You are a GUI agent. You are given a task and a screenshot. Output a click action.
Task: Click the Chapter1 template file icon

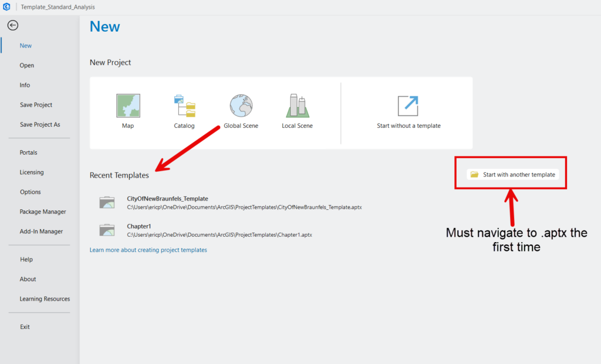point(107,230)
